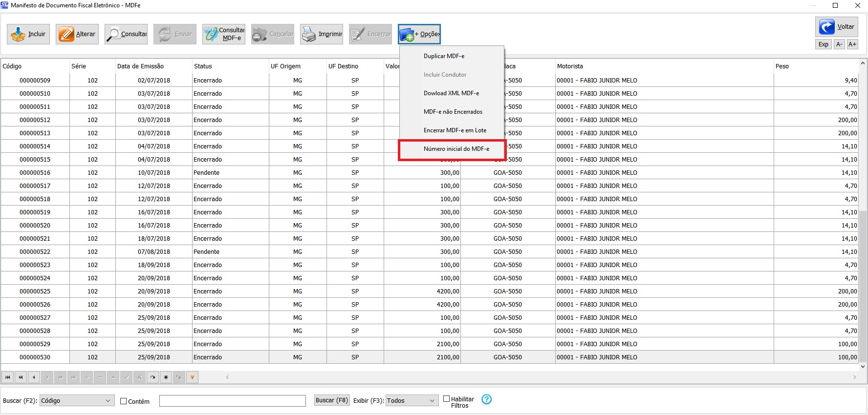The image size is (868, 415).
Task: Expand the Buscar Código dropdown
Action: [108, 401]
